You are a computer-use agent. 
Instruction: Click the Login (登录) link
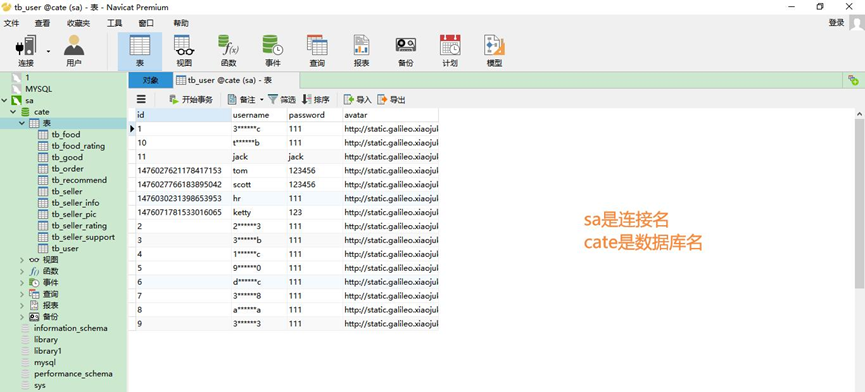(836, 23)
